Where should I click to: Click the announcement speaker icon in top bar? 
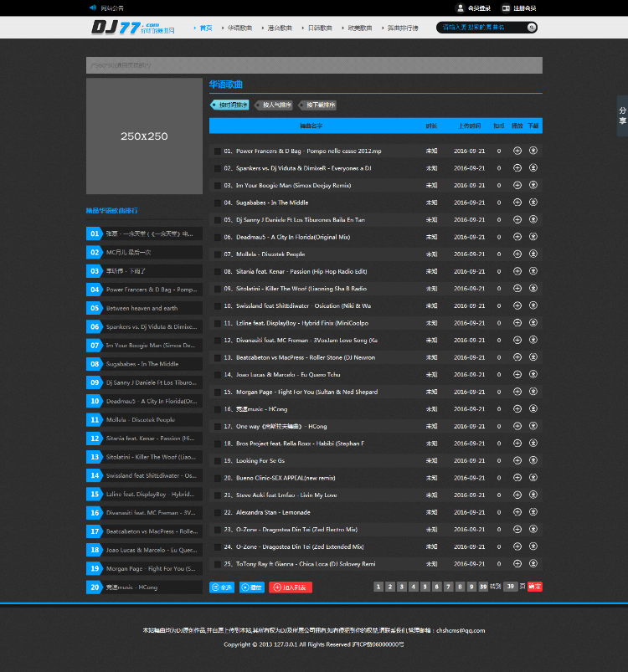(x=93, y=8)
